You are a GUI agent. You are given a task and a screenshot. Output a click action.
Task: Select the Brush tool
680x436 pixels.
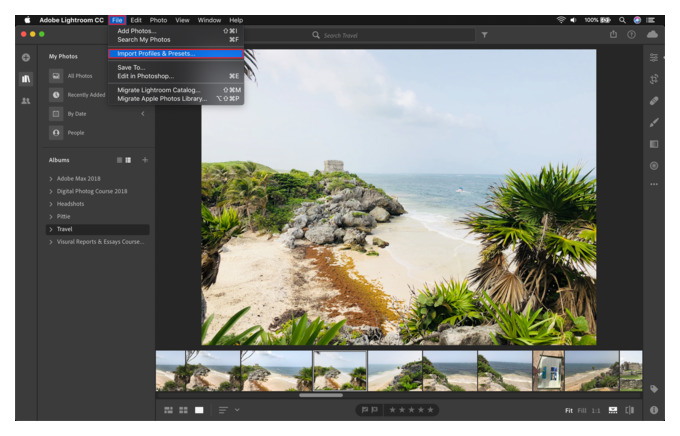(x=654, y=122)
